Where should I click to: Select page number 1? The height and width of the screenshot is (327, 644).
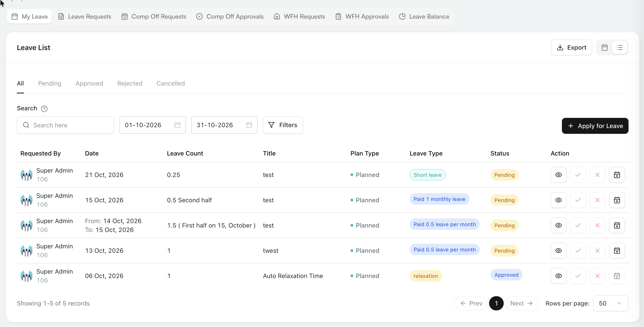[x=496, y=303]
